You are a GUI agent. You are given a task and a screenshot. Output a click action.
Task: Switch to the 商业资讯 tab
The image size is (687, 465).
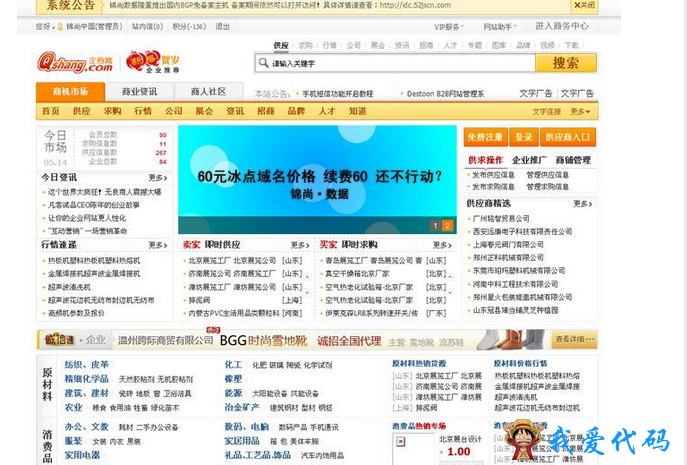pyautogui.click(x=139, y=92)
